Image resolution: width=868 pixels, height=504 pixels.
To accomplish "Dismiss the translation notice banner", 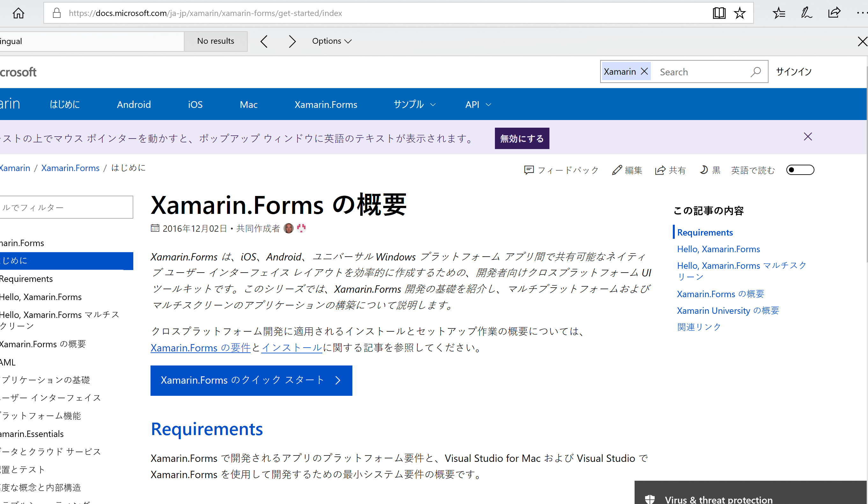I will coord(808,137).
